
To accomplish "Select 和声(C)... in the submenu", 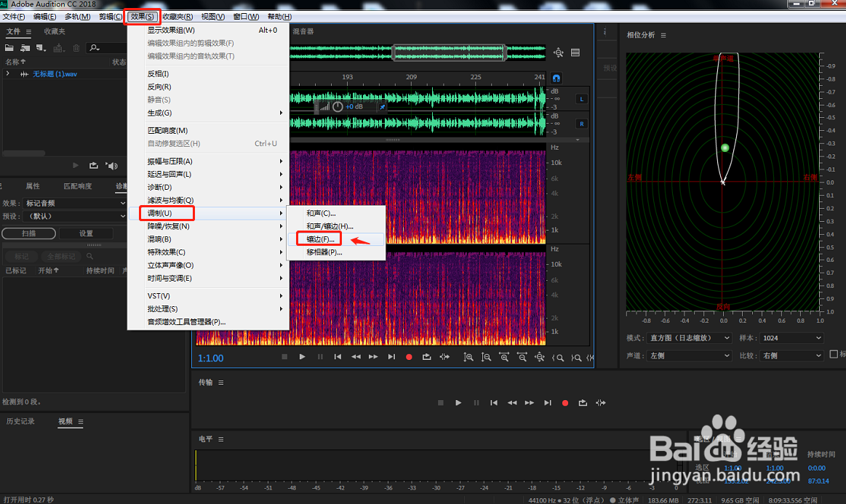I will (335, 213).
